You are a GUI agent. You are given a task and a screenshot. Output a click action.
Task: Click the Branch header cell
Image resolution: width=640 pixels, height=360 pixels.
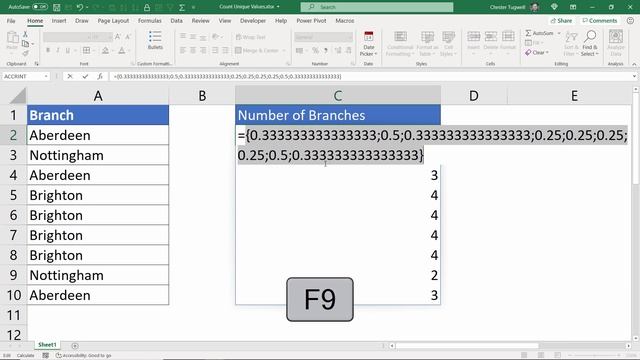[x=98, y=115]
